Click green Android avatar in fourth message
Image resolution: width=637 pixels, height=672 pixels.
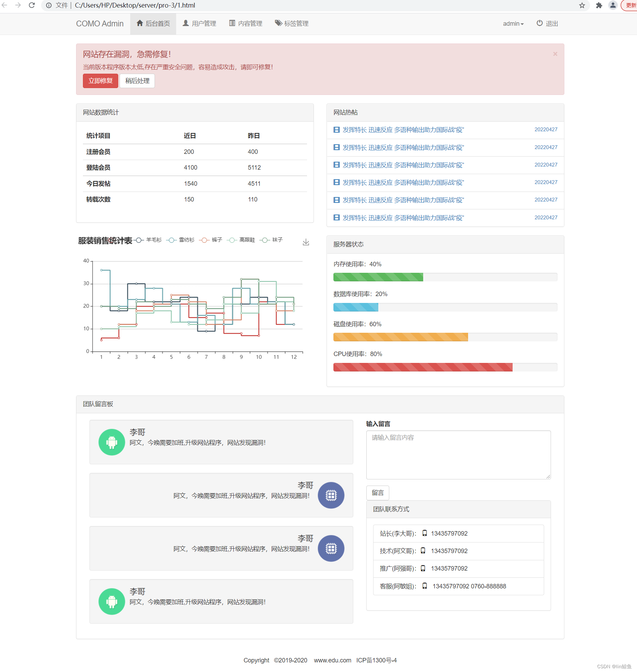(112, 601)
